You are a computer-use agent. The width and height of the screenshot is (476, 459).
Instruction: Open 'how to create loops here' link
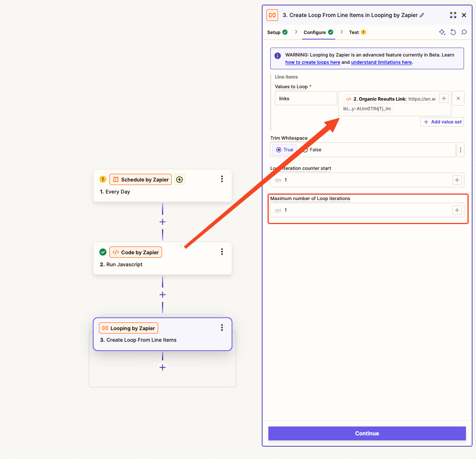(313, 62)
